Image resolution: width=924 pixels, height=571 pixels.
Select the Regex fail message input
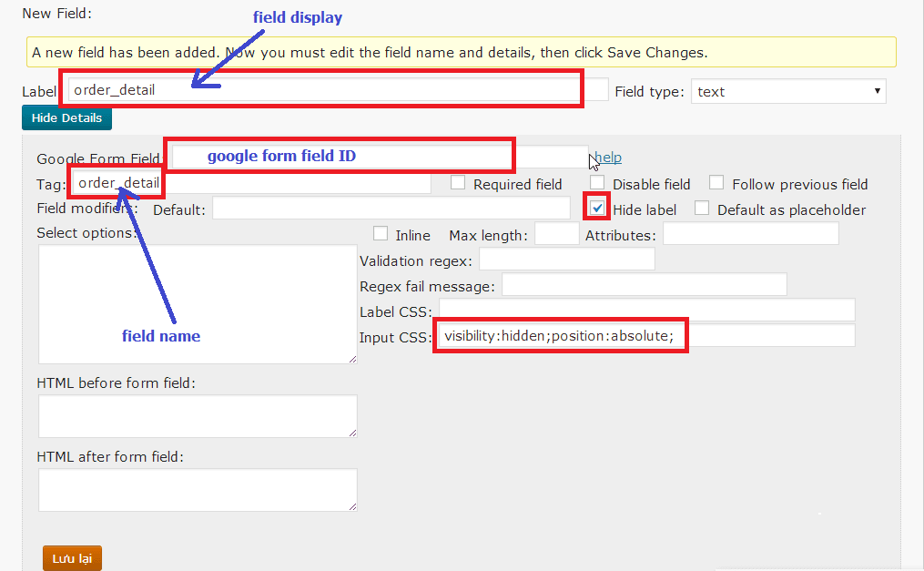pos(644,285)
